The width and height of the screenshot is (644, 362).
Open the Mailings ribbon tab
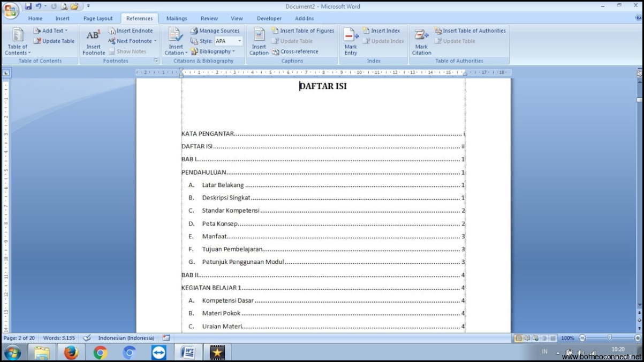177,19
